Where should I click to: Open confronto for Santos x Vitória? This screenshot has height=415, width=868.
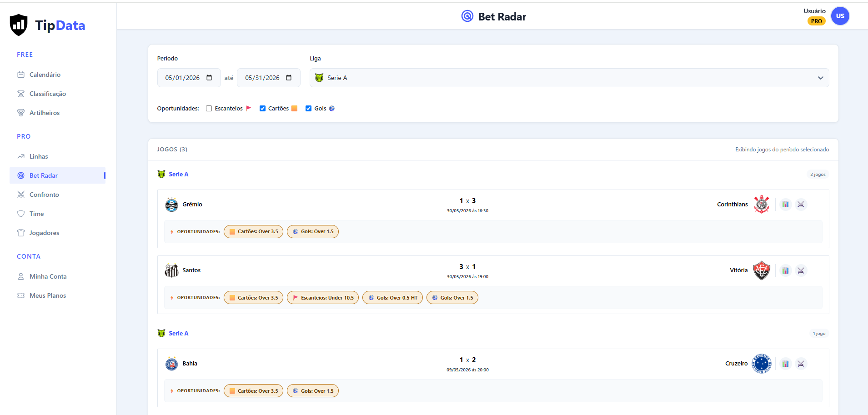click(801, 270)
